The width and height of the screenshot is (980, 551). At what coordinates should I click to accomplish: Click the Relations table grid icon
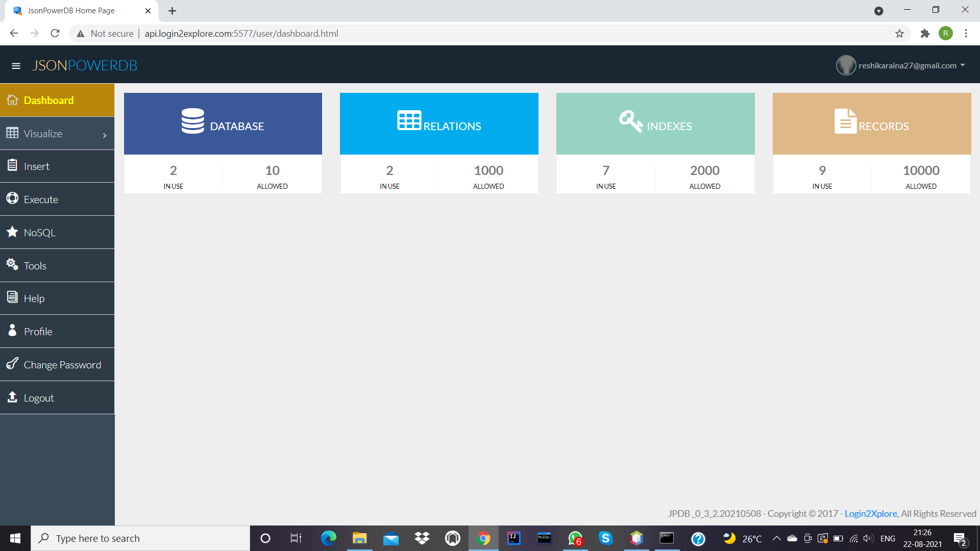pos(409,120)
